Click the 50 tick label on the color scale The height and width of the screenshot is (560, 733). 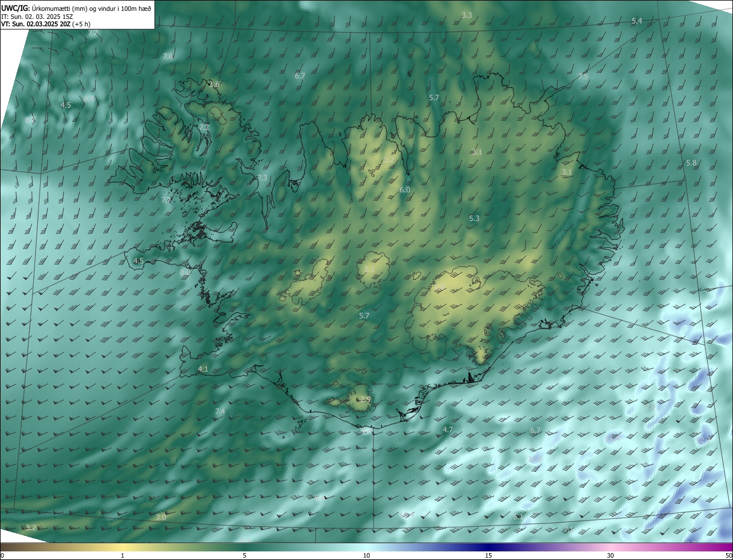pos(728,556)
